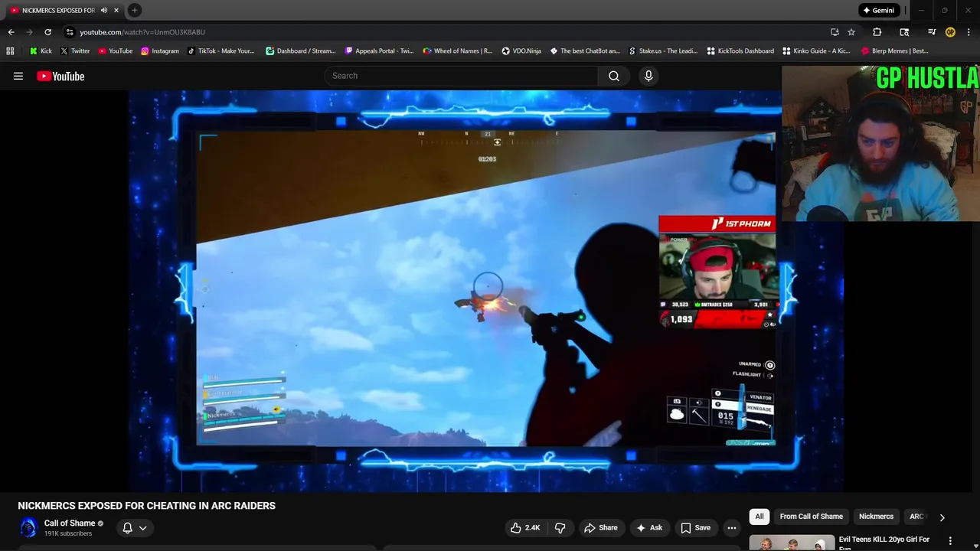Open the KickTools Dashboard bookmark
The width and height of the screenshot is (980, 551).
click(x=740, y=51)
